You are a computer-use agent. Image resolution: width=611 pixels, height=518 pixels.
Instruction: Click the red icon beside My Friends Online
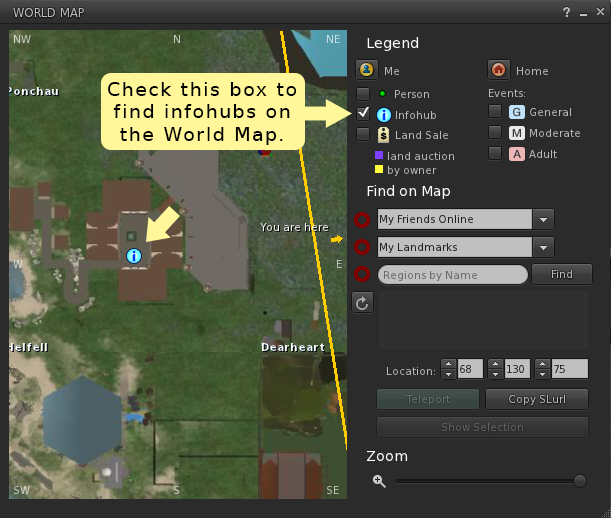[363, 220]
